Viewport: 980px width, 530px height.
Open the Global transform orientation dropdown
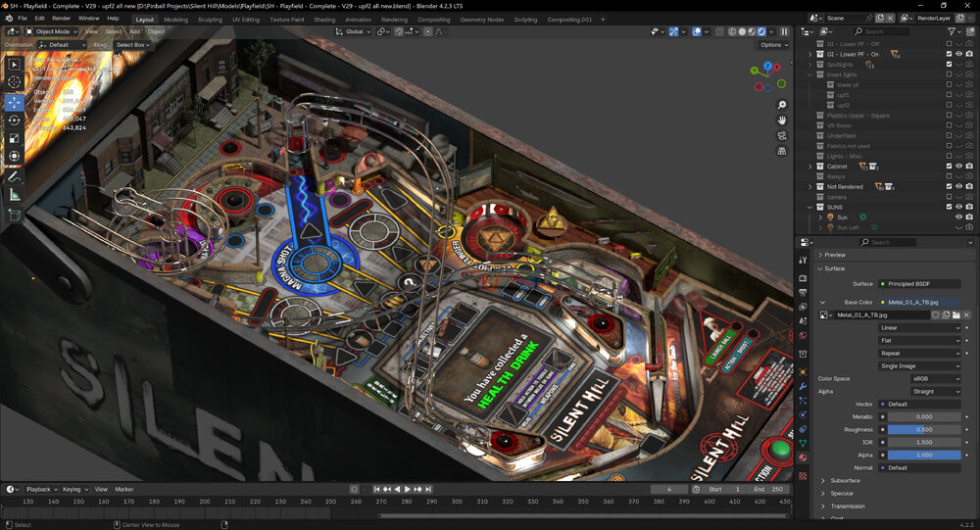pos(353,31)
